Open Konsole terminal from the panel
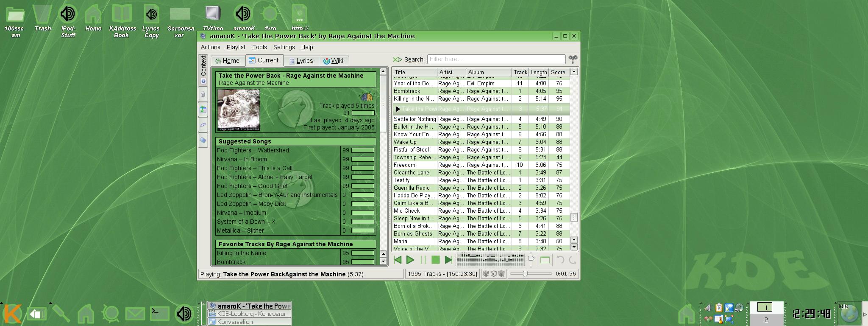Image resolution: width=868 pixels, height=326 pixels. pyautogui.click(x=159, y=314)
